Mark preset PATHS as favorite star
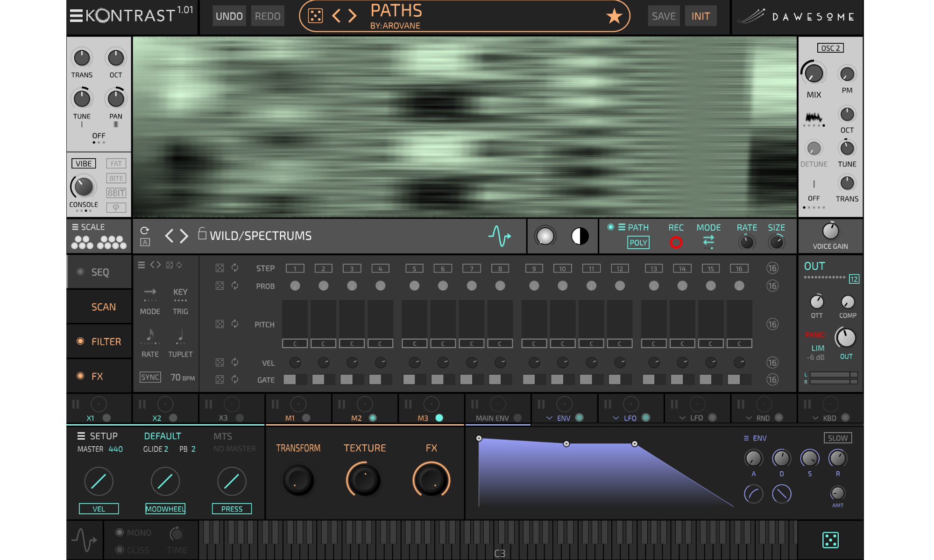 [614, 16]
